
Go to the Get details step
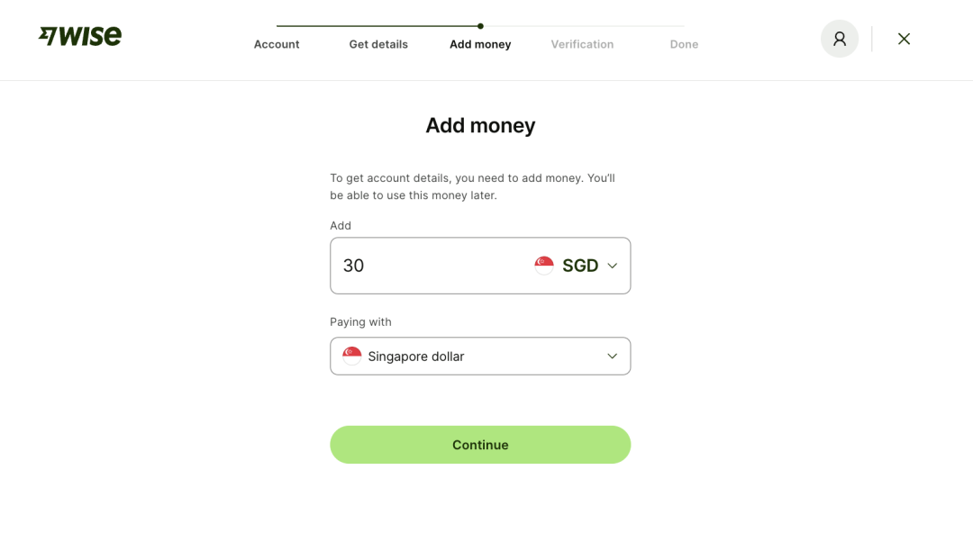pos(378,44)
